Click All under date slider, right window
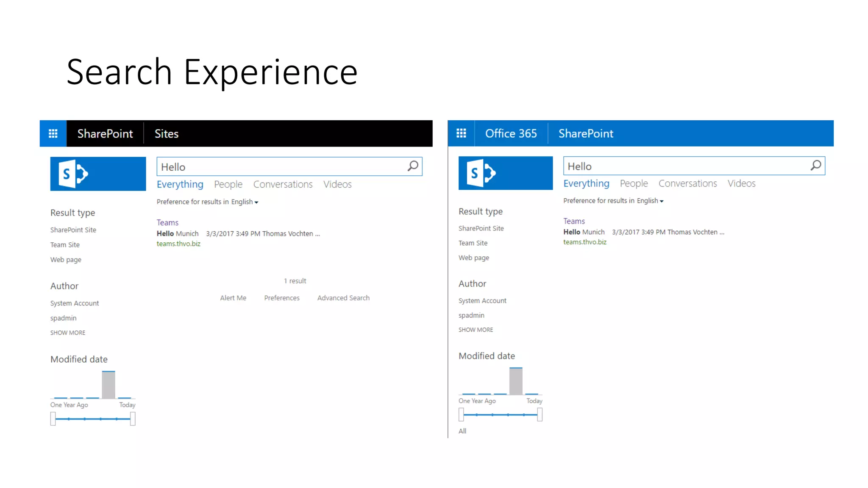 click(x=462, y=431)
